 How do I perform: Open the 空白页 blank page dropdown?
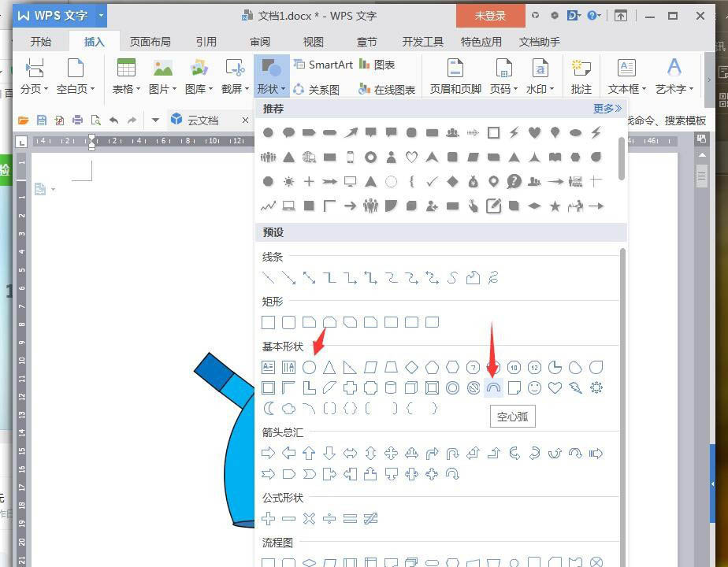coord(76,76)
